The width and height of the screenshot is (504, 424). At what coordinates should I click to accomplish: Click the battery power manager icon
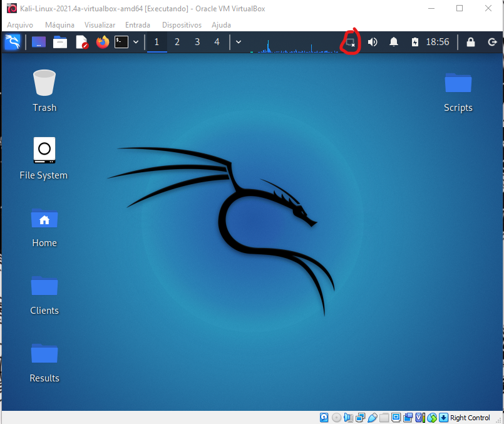[415, 42]
